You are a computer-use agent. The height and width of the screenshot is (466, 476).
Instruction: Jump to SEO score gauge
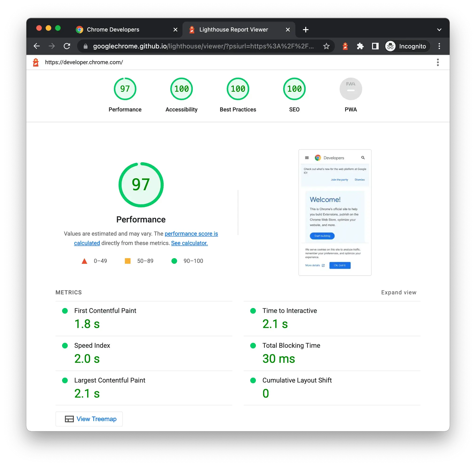(x=294, y=89)
